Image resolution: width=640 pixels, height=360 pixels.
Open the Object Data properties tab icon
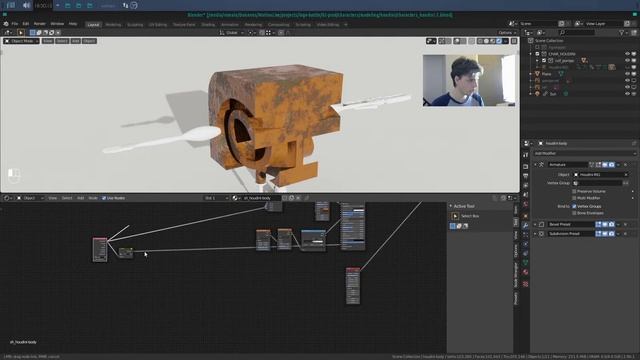(526, 262)
